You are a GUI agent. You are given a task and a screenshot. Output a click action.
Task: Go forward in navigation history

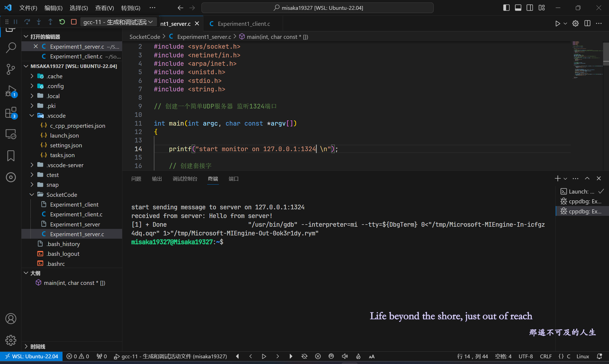[192, 8]
